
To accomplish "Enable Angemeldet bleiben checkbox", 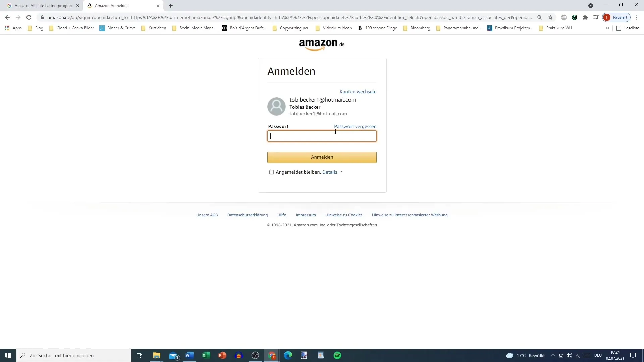I will pos(272,172).
